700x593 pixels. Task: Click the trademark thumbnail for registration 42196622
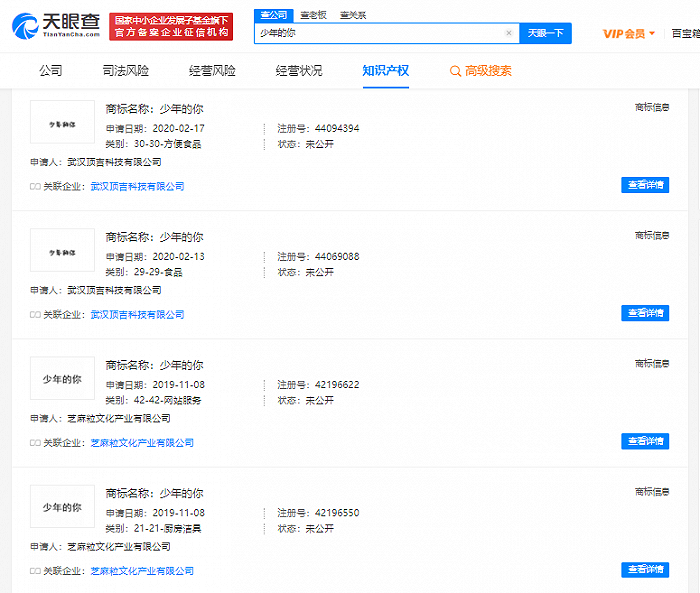click(62, 378)
